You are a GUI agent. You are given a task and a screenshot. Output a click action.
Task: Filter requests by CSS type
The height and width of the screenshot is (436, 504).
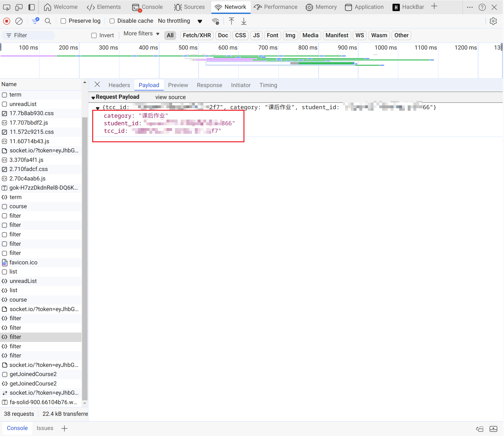pos(240,35)
